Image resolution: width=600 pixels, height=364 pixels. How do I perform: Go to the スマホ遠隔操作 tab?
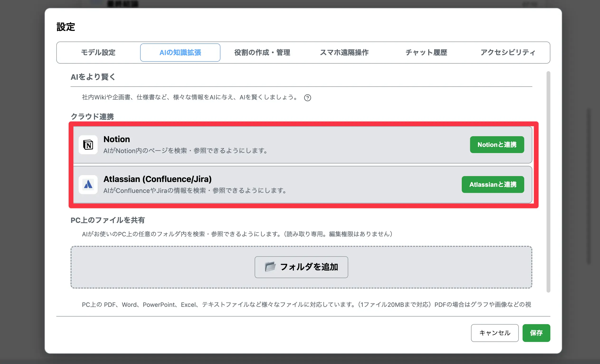click(344, 52)
